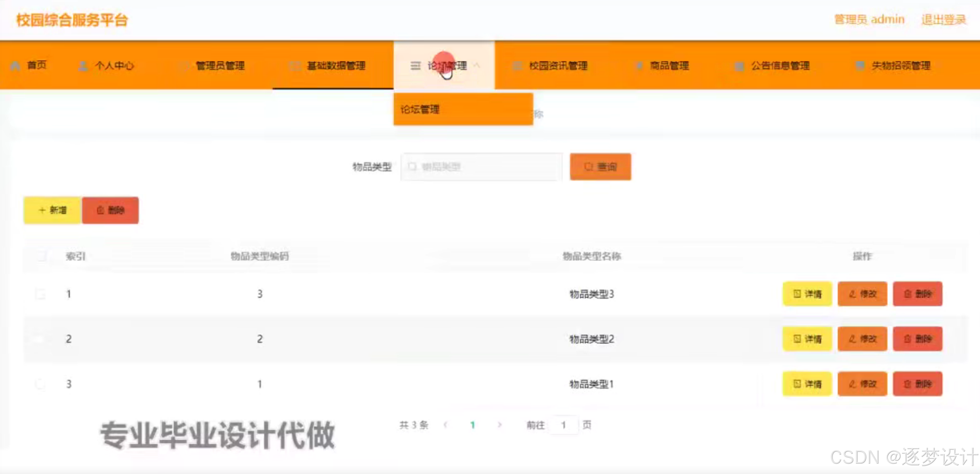Image resolution: width=980 pixels, height=474 pixels.
Task: Click 退出登录 to log out
Action: click(x=943, y=19)
